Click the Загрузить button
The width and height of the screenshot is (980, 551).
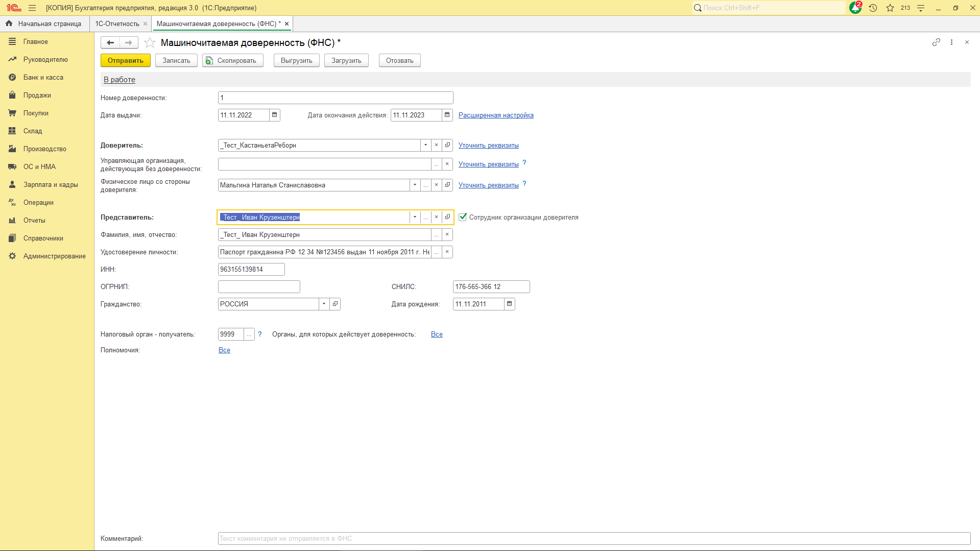346,60
